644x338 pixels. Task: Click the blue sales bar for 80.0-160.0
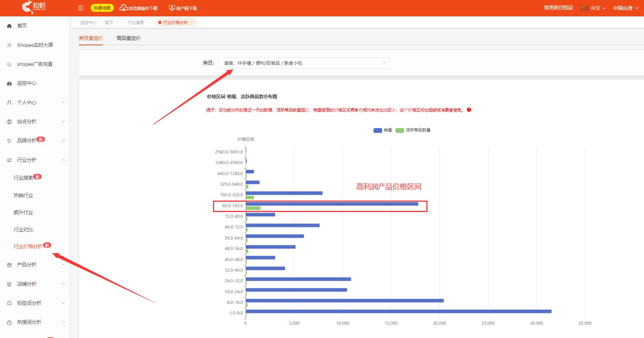[x=332, y=204]
